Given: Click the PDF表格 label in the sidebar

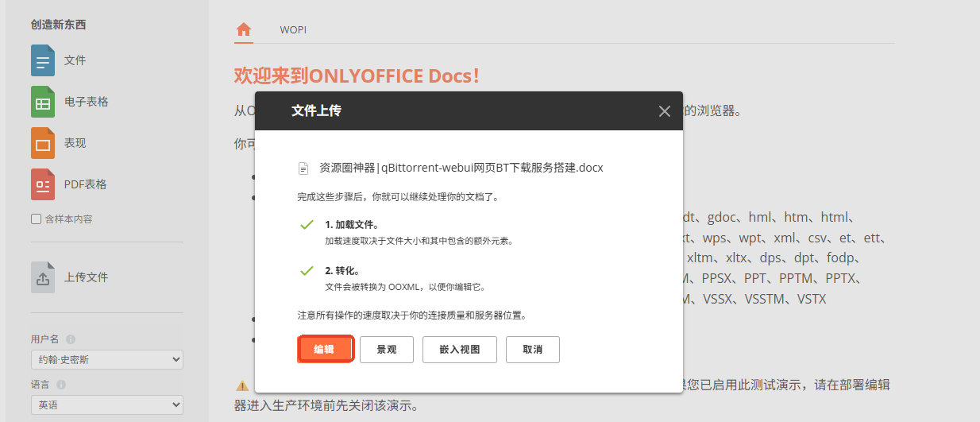Looking at the screenshot, I should click(85, 184).
